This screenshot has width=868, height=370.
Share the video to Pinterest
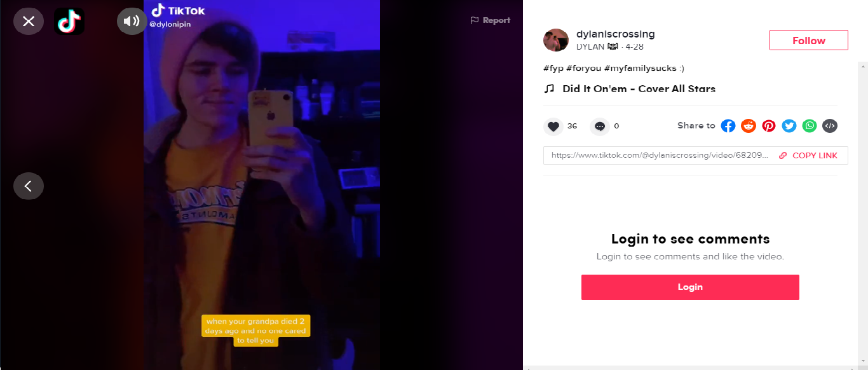coord(769,126)
